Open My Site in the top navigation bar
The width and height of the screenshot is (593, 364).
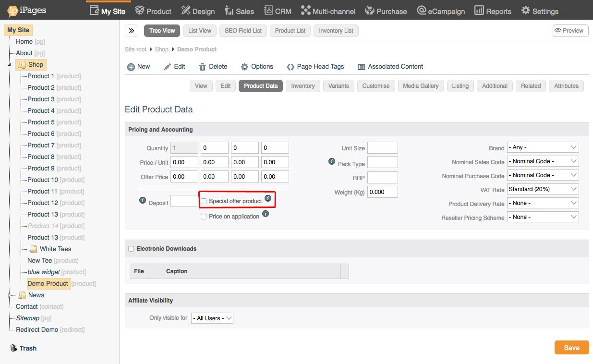pyautogui.click(x=108, y=11)
